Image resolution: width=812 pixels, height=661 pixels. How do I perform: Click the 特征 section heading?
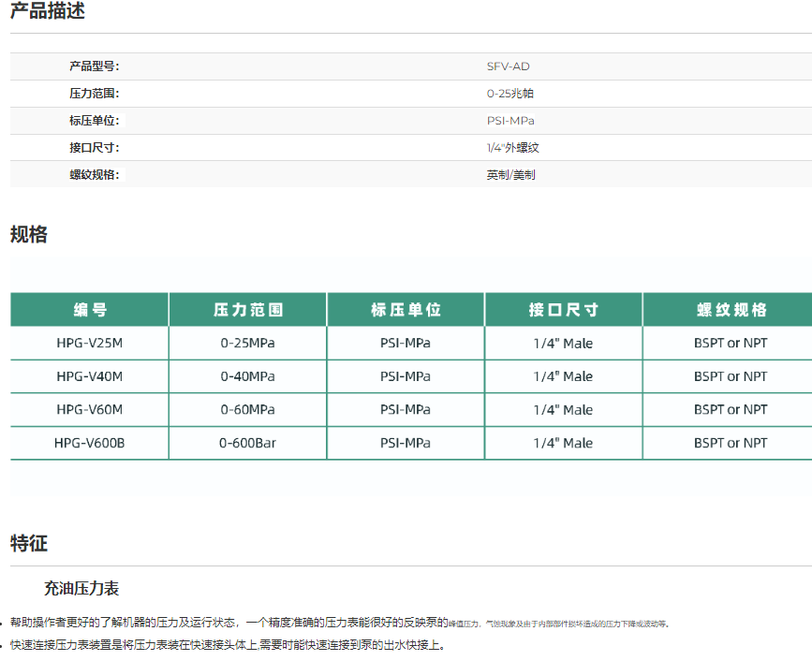pyautogui.click(x=29, y=544)
